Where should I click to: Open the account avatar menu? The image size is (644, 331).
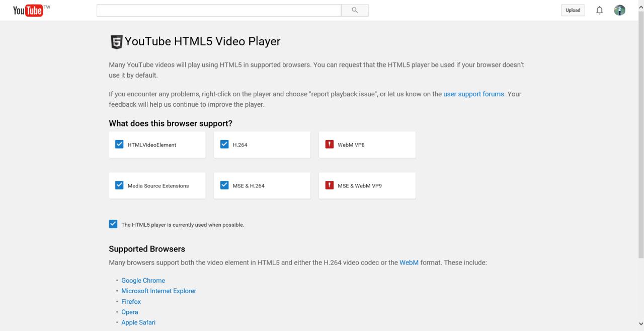click(x=620, y=10)
